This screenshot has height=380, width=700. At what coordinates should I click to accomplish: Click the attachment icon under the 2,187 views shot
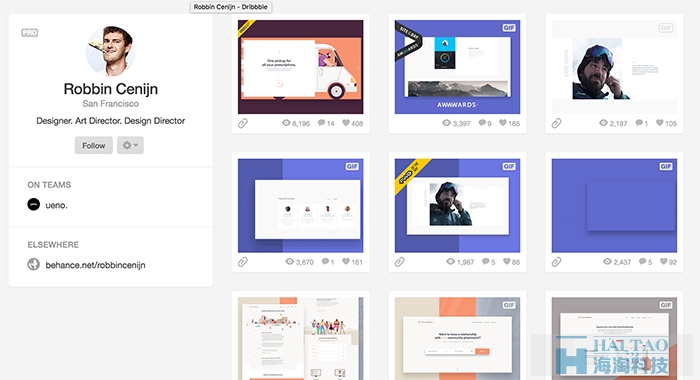[x=557, y=123]
